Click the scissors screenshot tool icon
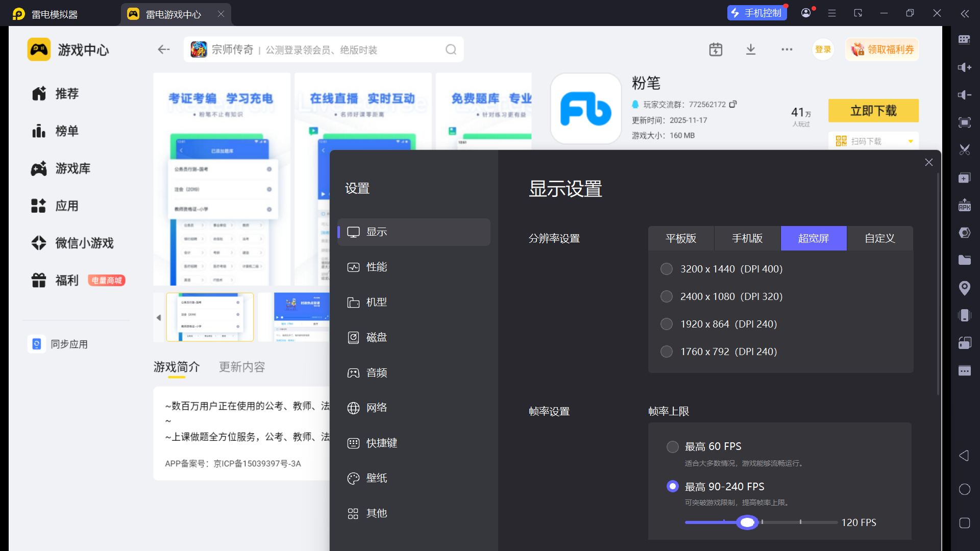 click(x=964, y=150)
